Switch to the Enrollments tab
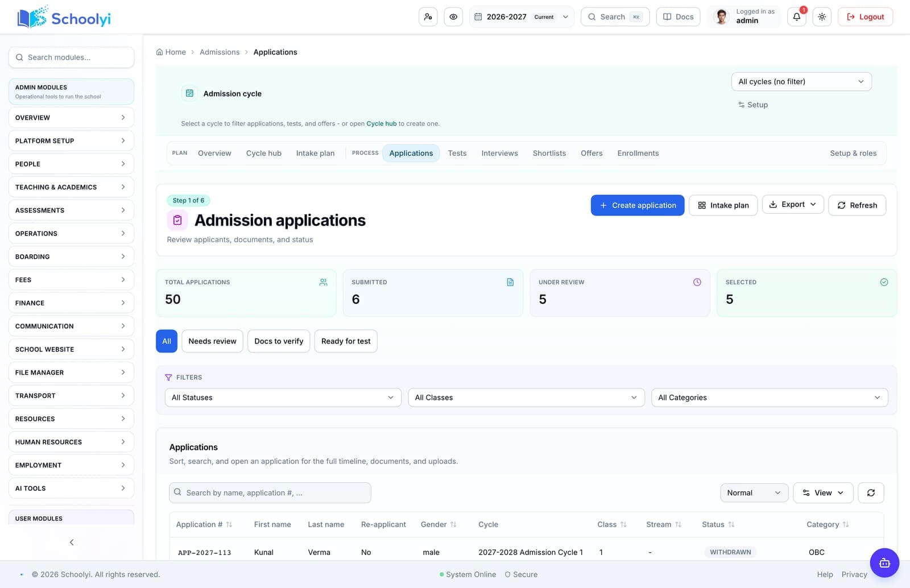This screenshot has height=588, width=910. tap(638, 153)
